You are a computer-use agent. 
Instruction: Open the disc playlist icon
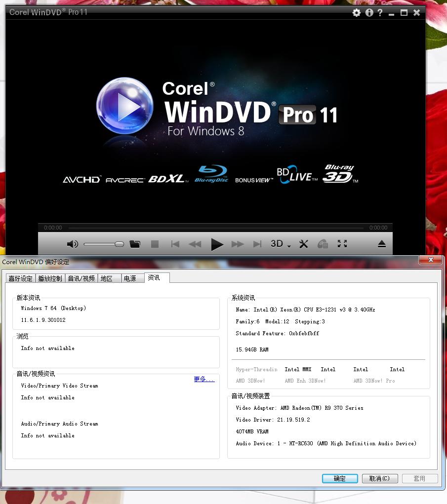(323, 244)
